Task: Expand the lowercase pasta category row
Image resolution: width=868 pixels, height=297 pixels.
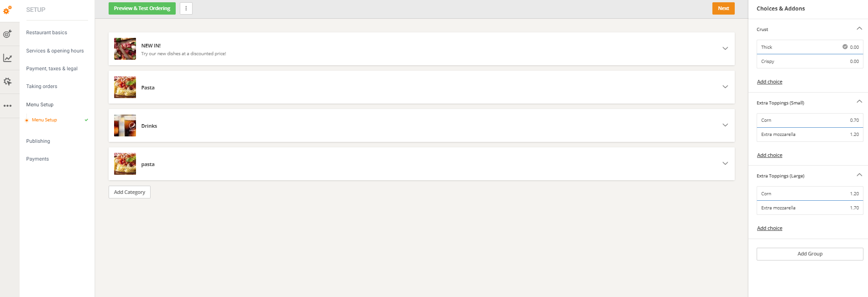Action: pyautogui.click(x=725, y=163)
